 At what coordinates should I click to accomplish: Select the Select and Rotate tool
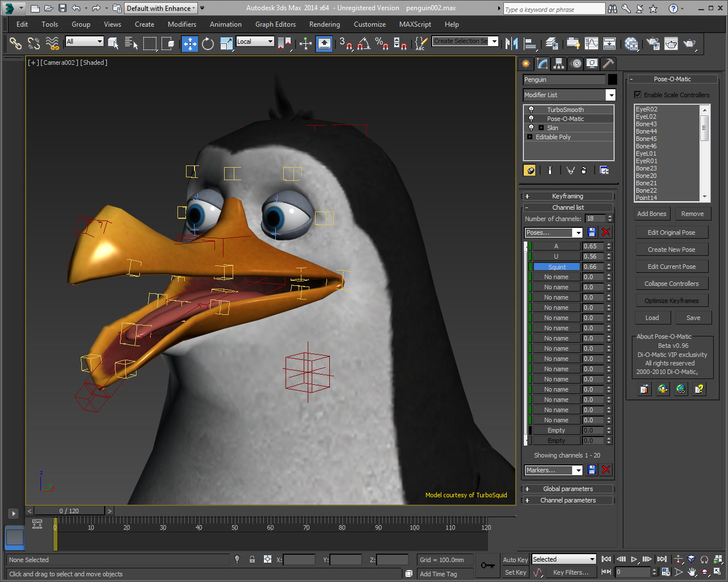(x=208, y=44)
